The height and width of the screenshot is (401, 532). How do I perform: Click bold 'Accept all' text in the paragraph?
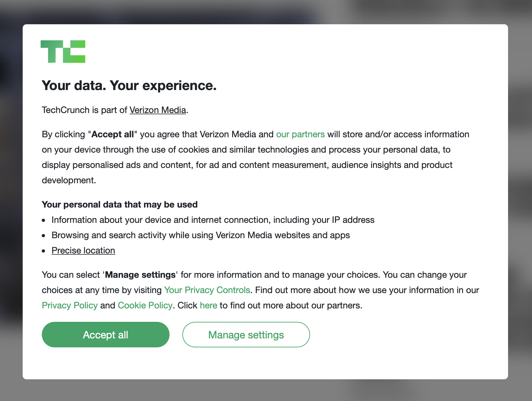(113, 134)
